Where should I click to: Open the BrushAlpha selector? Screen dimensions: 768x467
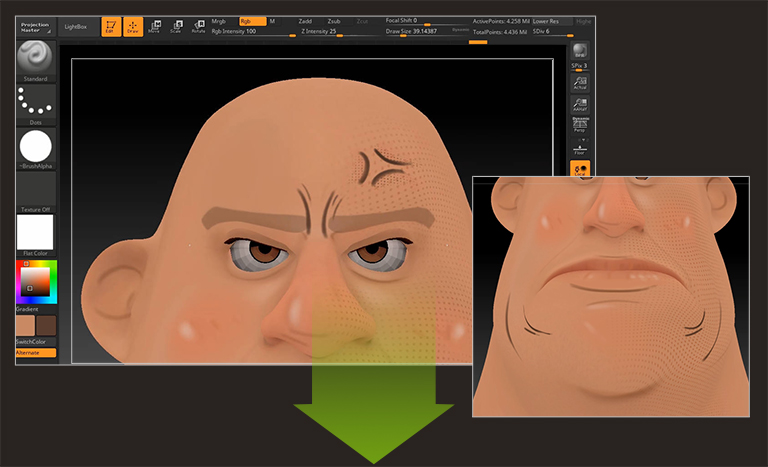(36, 146)
